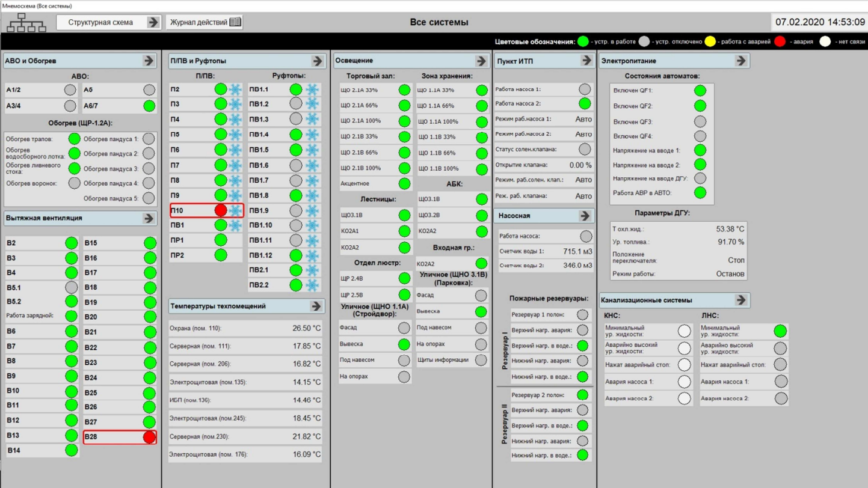Toggle the А6/7 АВО status indicator
This screenshot has height=488, width=868.
tap(149, 106)
